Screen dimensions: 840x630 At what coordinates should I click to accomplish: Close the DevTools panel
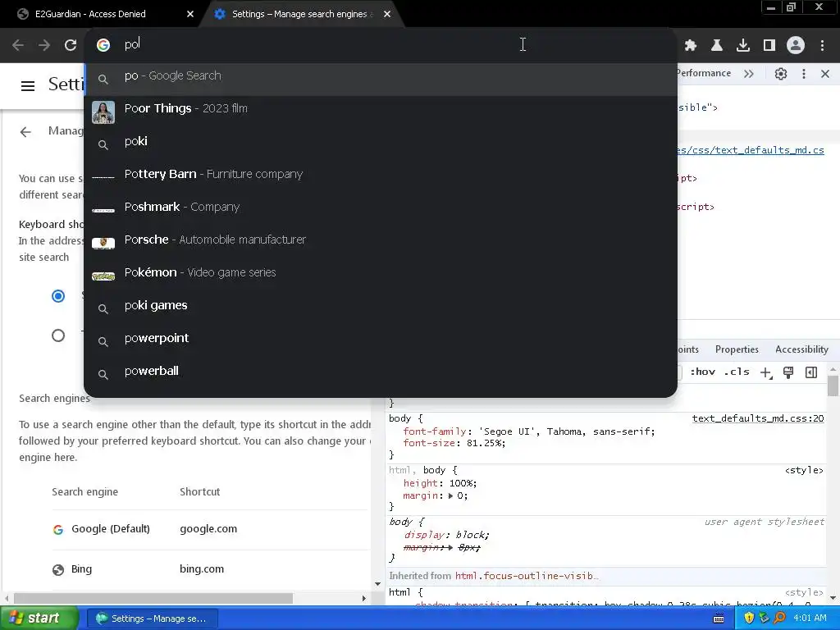coord(825,74)
